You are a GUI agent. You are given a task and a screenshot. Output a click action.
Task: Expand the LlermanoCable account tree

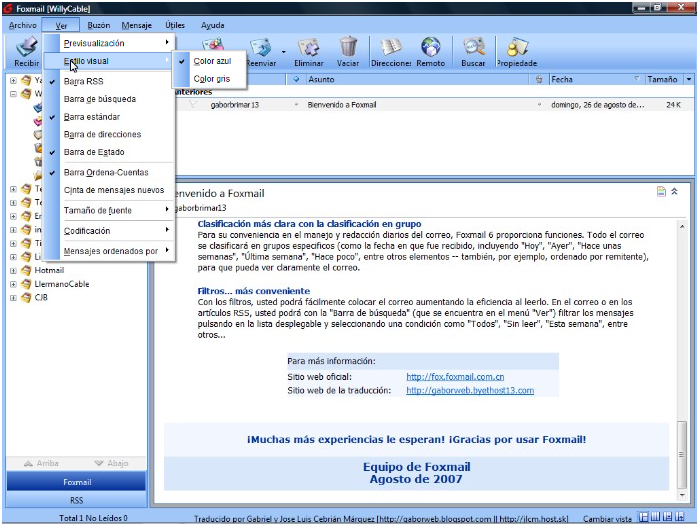(13, 284)
